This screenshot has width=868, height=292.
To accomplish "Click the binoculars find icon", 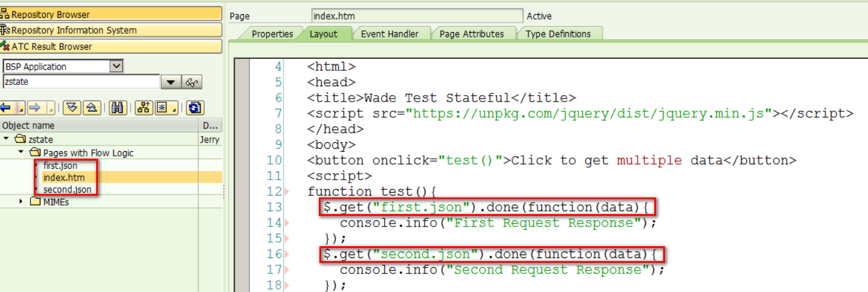I will click(117, 108).
